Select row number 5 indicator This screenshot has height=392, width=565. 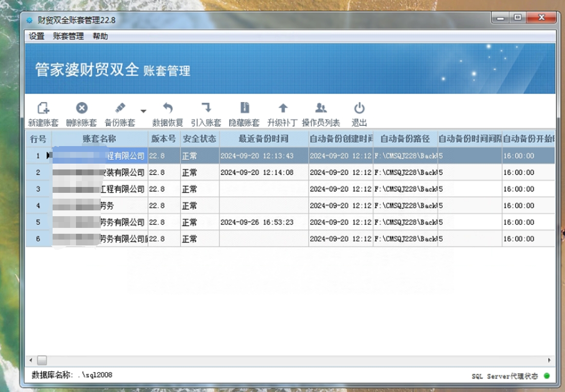pyautogui.click(x=38, y=222)
